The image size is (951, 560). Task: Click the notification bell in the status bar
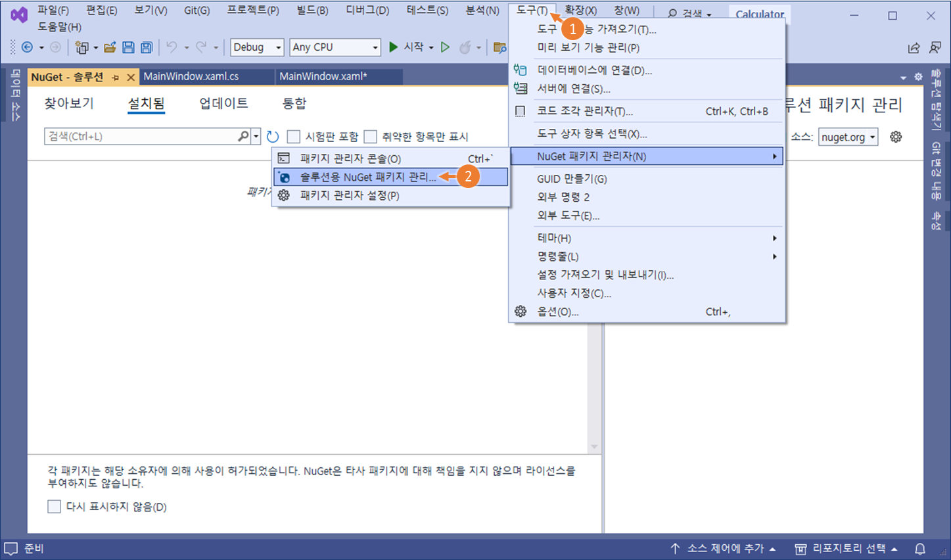(920, 549)
